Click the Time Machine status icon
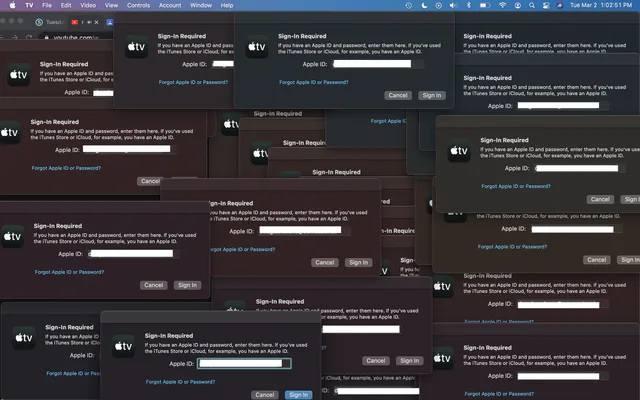This screenshot has width=640, height=400. tap(409, 5)
